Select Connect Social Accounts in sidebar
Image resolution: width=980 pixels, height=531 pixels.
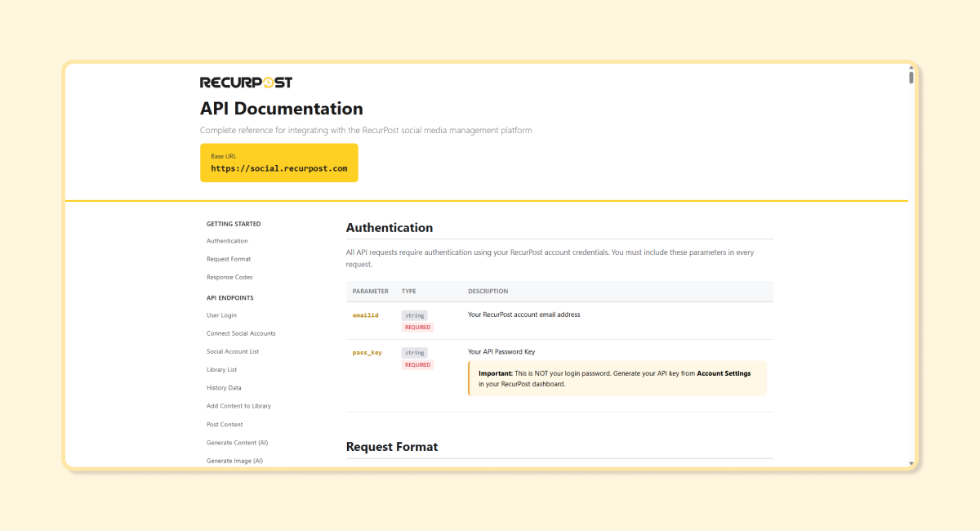click(x=241, y=332)
